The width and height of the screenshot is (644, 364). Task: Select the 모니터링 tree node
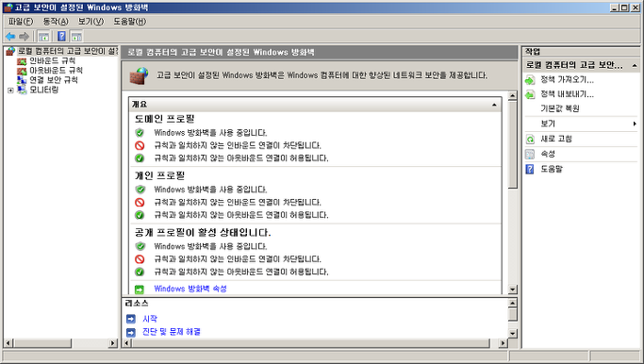coord(43,90)
